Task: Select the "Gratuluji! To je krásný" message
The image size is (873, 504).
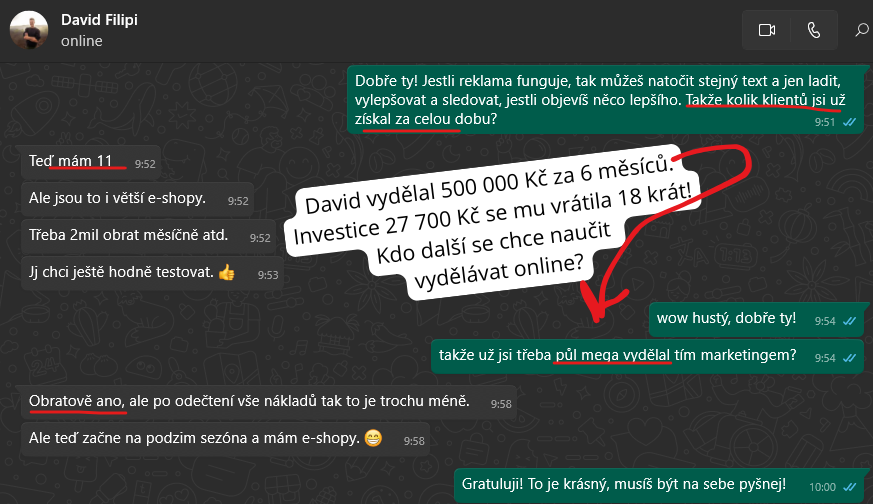Action: point(659,485)
